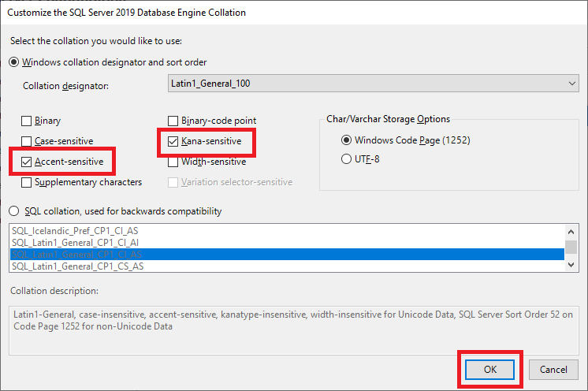Confirm the collation with OK
588x391 pixels.
489,369
